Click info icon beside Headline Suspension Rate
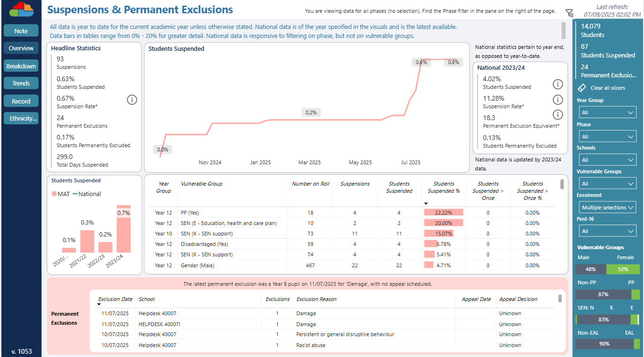This screenshot has height=357, width=644. coord(132,100)
